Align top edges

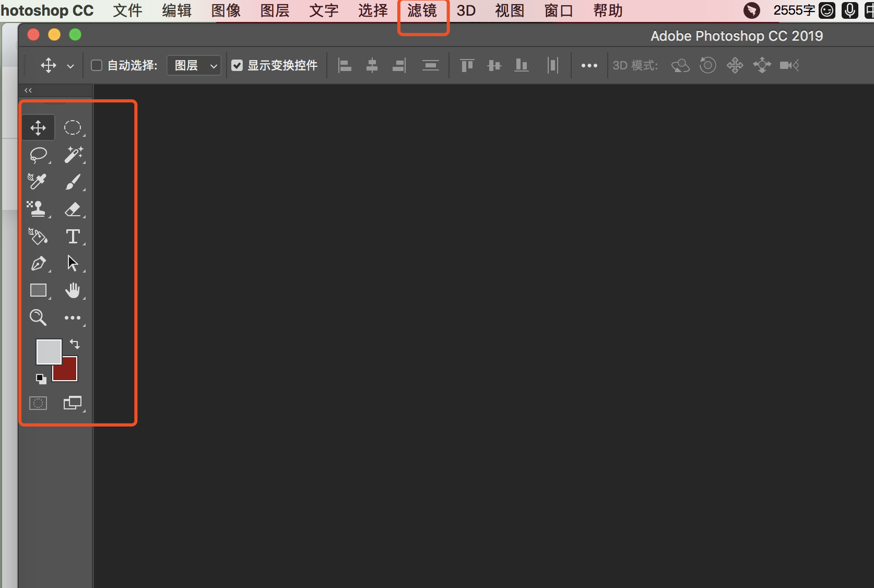467,65
